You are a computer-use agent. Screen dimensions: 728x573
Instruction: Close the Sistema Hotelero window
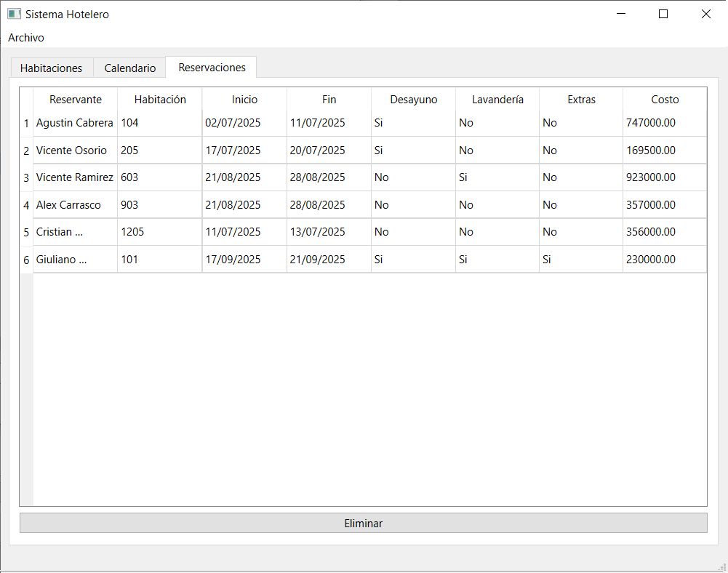[706, 14]
